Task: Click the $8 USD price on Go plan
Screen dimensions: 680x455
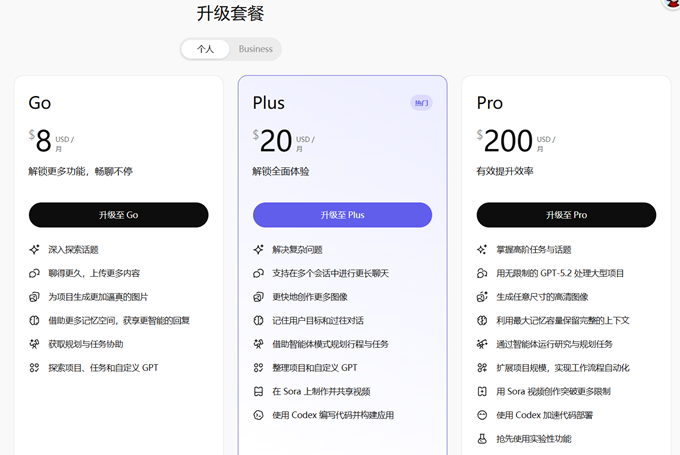Action: (x=43, y=142)
